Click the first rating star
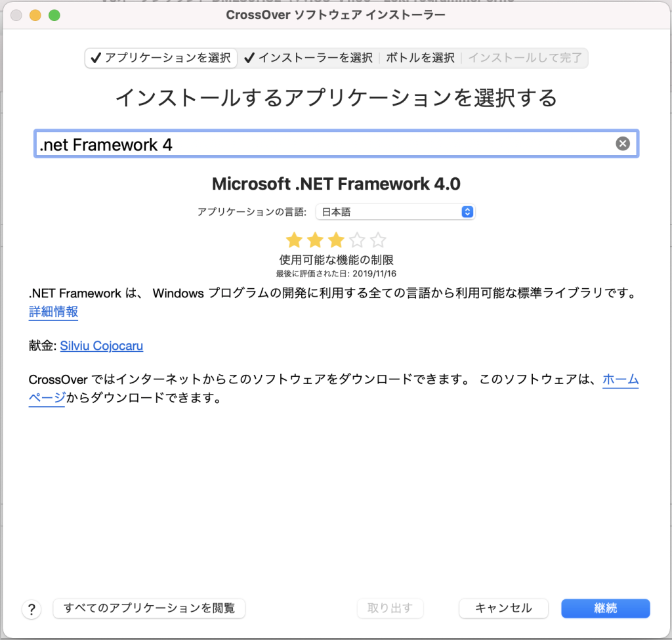Screen dimensions: 672x640 click(293, 240)
